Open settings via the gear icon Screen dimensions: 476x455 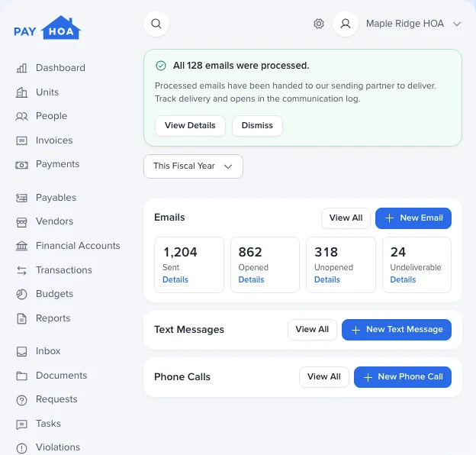(318, 24)
